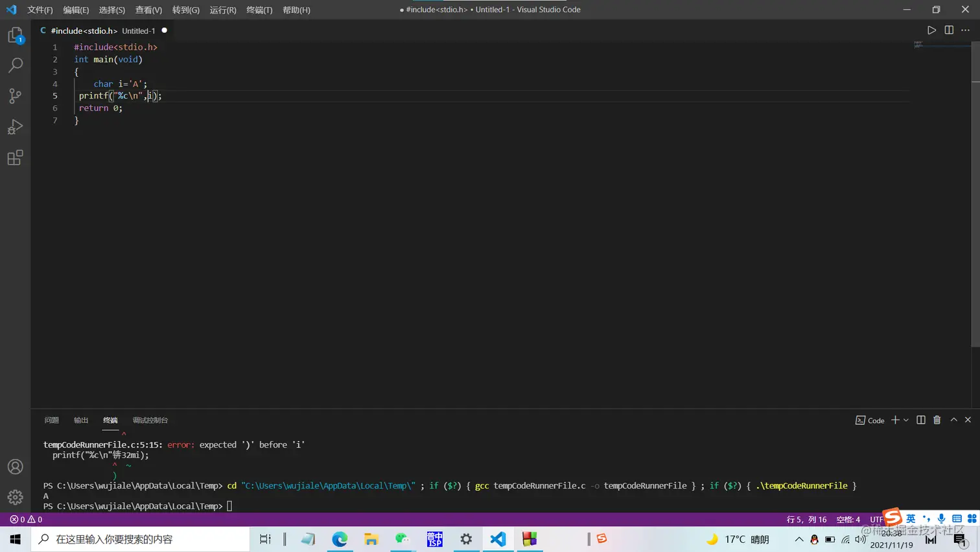Open the 编辑(E) menu
Image resolution: width=980 pixels, height=552 pixels.
(76, 10)
